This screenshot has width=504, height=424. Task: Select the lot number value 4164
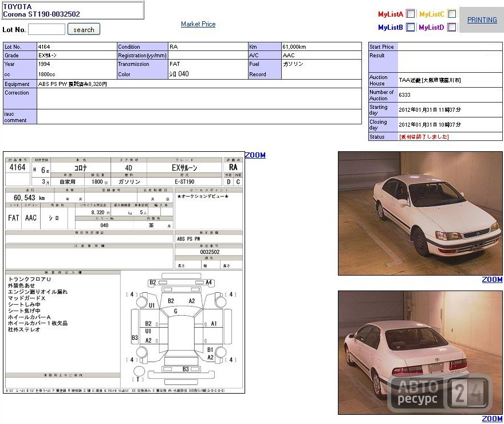tap(44, 47)
